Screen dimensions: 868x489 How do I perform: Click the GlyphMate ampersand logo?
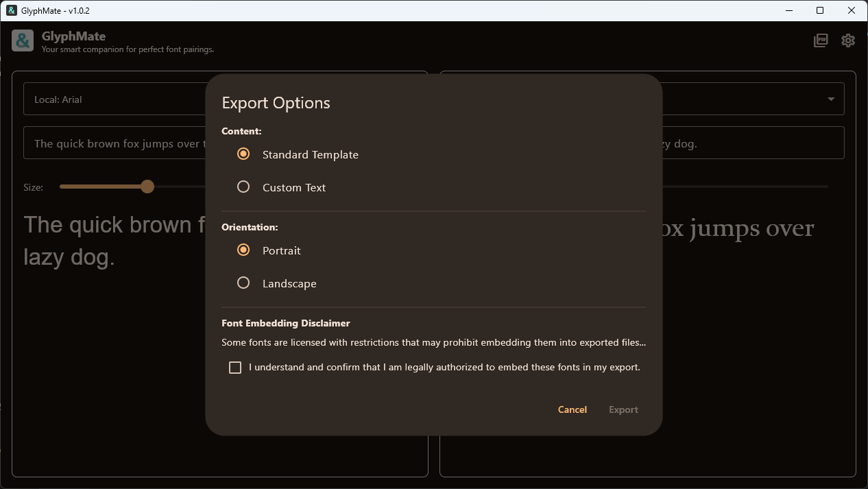coord(23,41)
